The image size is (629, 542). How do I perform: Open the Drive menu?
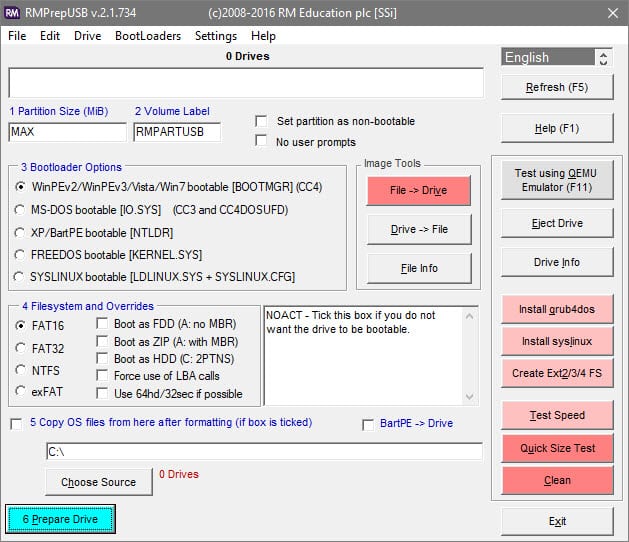coord(87,36)
